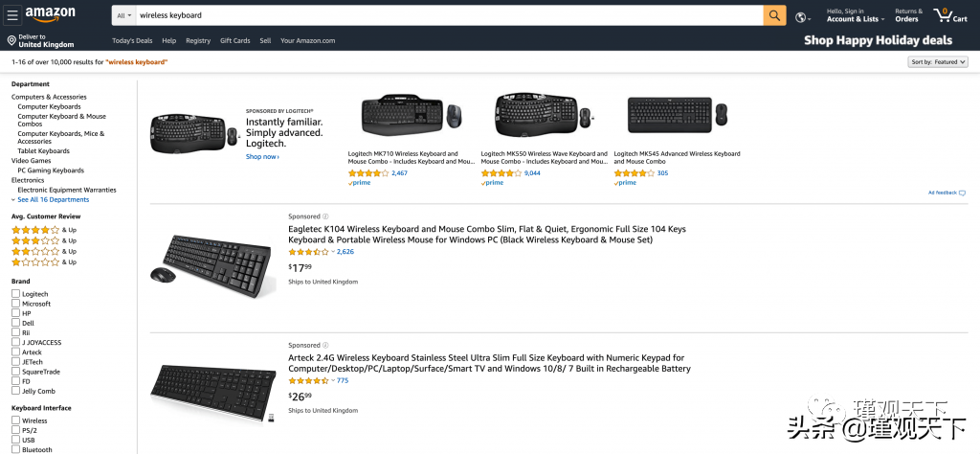Go to Gift Cards menu item

coord(234,41)
